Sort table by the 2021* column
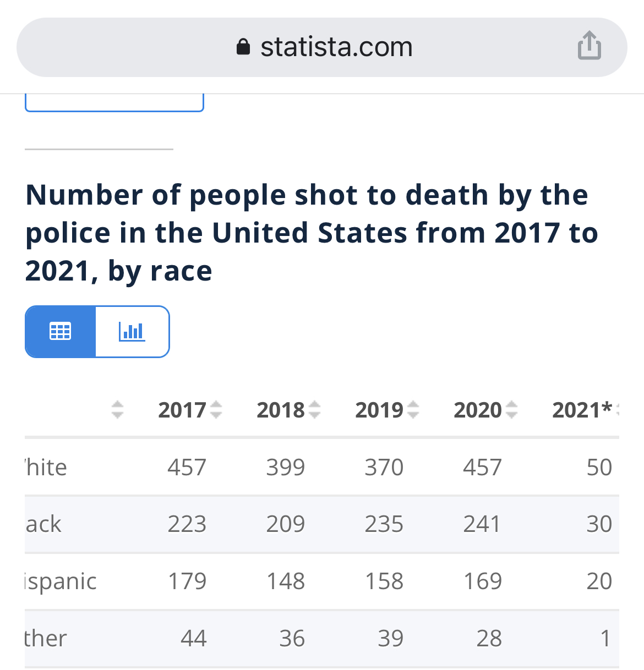 [583, 410]
